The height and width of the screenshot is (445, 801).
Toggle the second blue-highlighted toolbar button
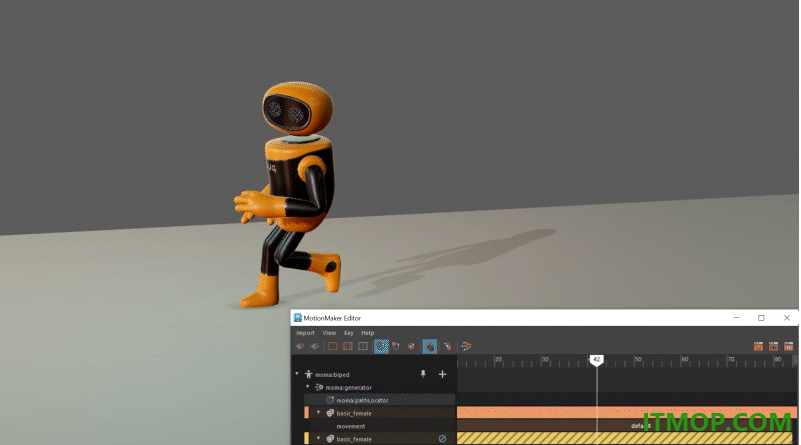[x=430, y=346]
